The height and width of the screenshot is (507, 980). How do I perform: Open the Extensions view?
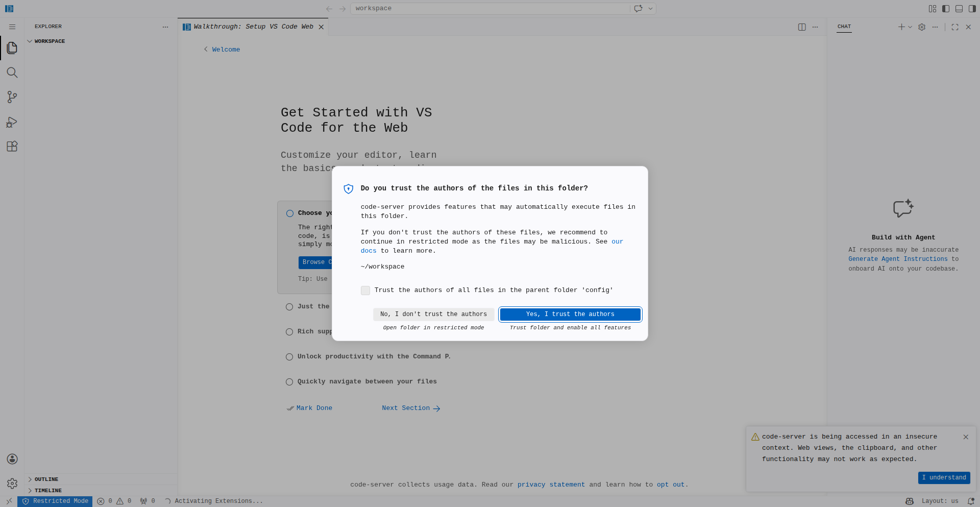(12, 147)
